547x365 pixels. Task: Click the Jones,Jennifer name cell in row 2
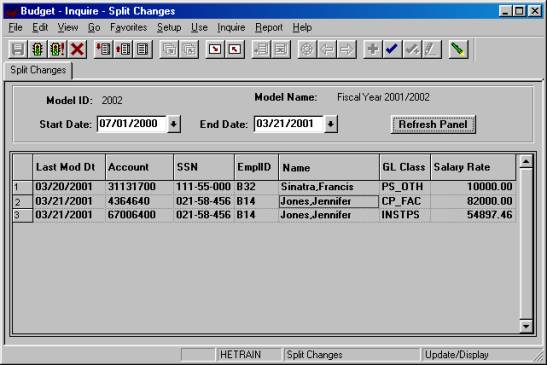pos(329,201)
